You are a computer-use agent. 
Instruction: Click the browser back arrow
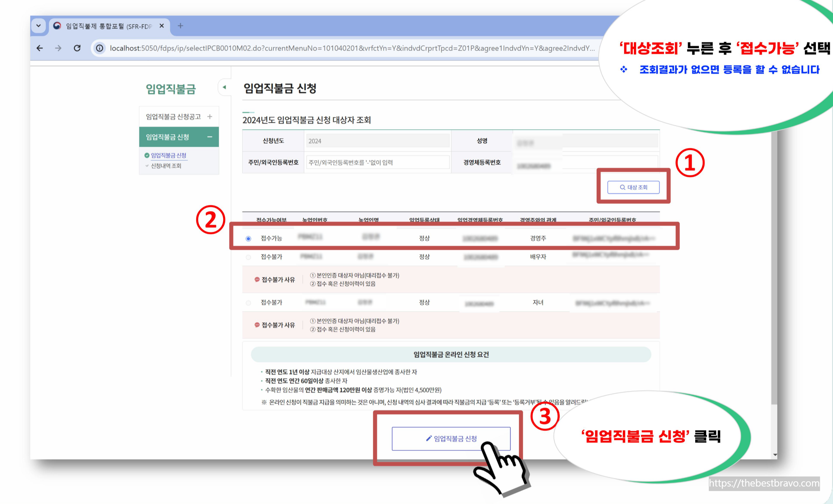40,48
